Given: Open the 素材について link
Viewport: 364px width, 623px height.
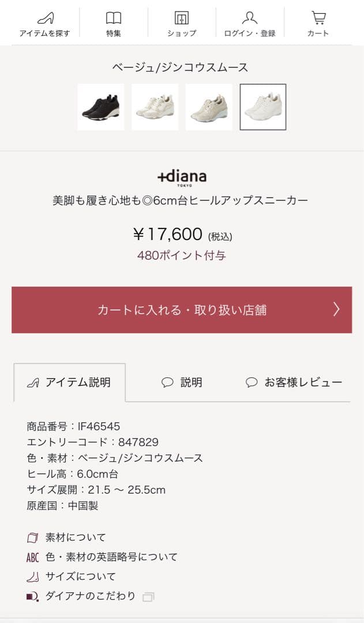Looking at the screenshot, I should coord(76,538).
